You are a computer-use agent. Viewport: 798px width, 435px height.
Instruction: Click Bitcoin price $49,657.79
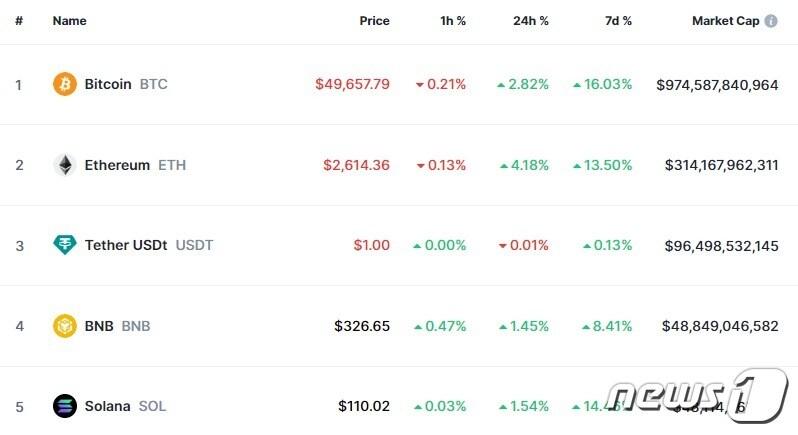click(x=352, y=84)
